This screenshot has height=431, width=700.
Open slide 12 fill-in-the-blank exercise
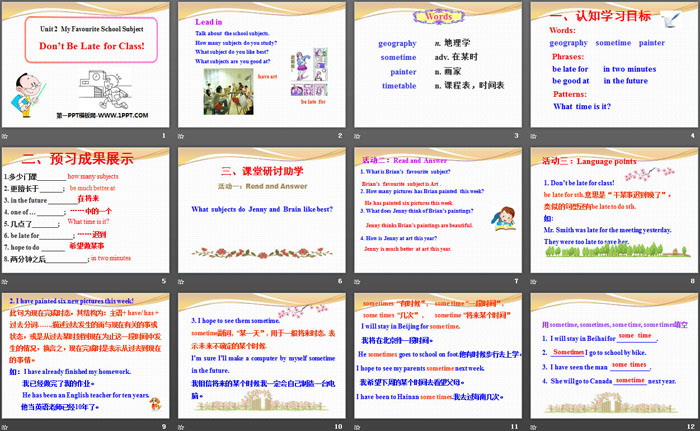coord(614,356)
